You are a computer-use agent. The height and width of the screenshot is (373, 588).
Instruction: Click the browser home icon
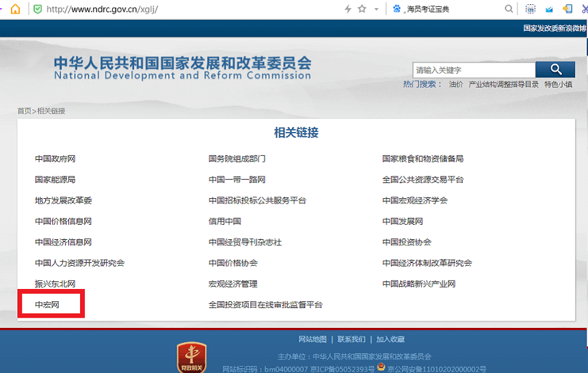click(x=15, y=9)
